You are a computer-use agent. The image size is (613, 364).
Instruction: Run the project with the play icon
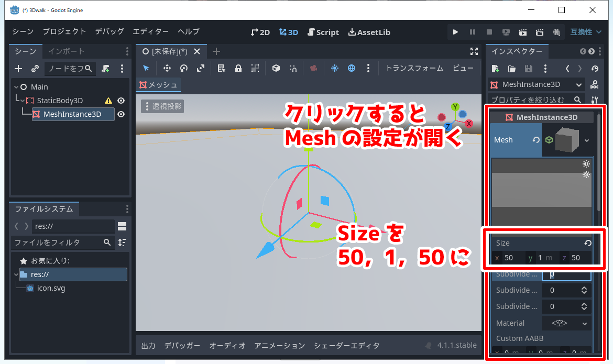point(455,32)
